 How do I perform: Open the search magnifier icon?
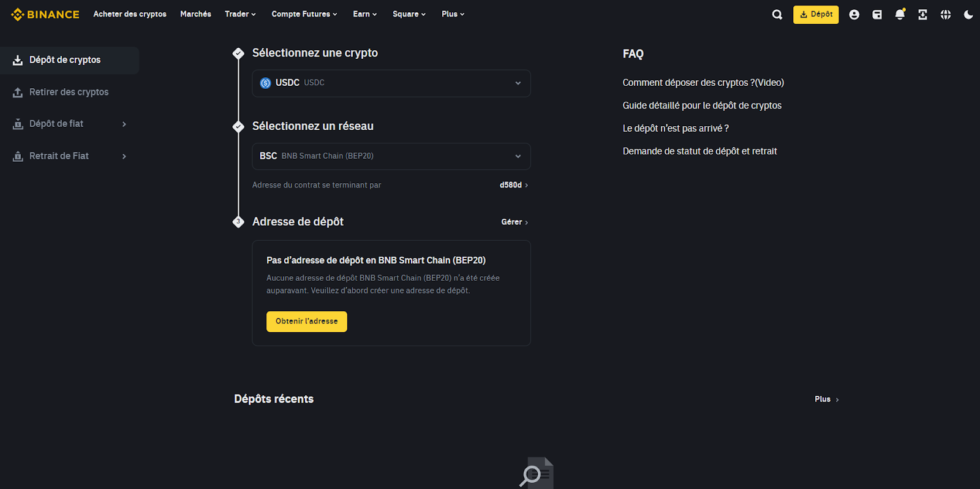coord(777,15)
